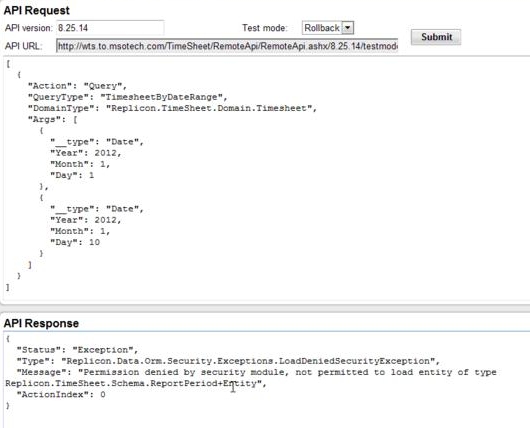
Task: Click the API Response heading
Action: (41, 323)
